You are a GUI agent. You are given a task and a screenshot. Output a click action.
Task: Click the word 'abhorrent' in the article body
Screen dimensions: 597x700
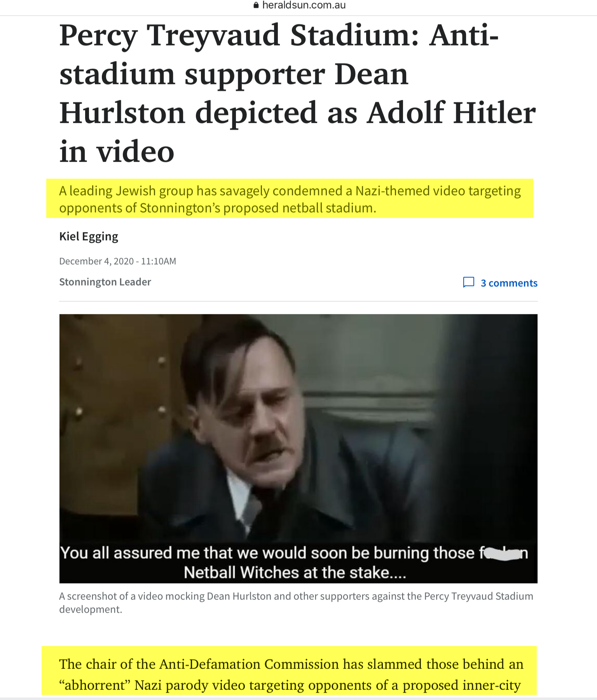click(x=94, y=685)
